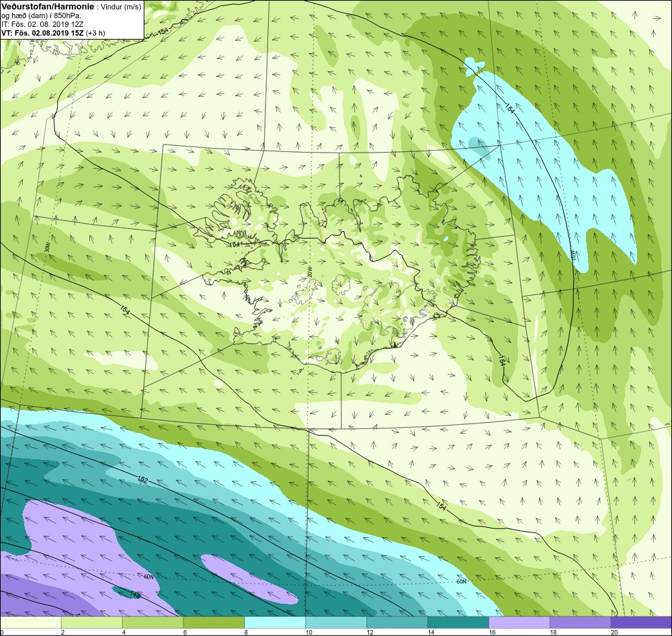Click the 'VT: Fös. 02.08.2019 15Z' valid time
Viewport: 672px width, 636px height.
point(43,32)
